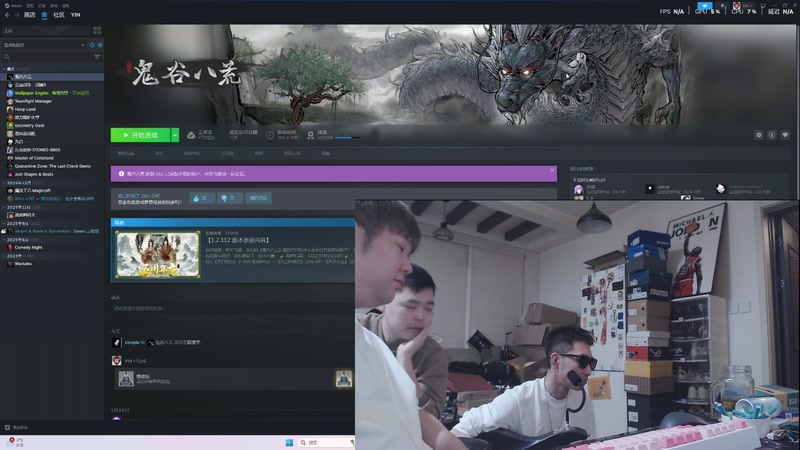Select Geometry Dash in the game list
The height and width of the screenshot is (450, 800).
[52, 126]
